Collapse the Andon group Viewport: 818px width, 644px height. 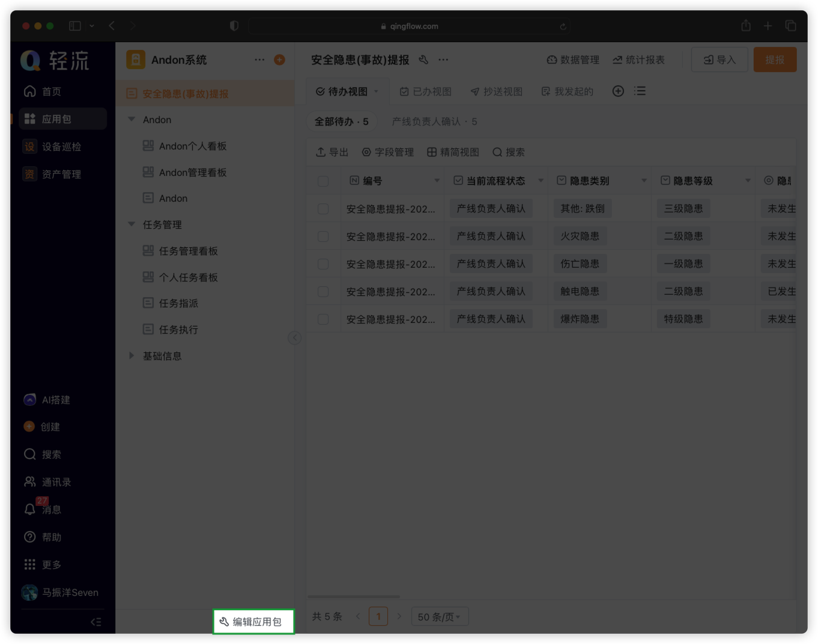click(132, 119)
